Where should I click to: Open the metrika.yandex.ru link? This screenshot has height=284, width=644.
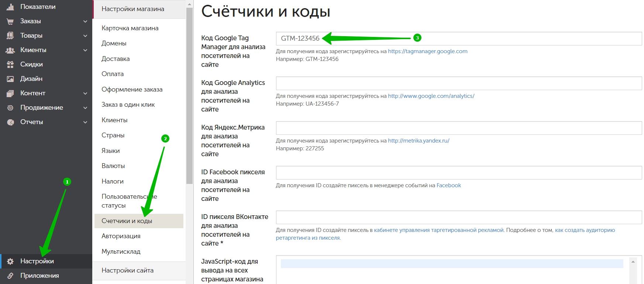[x=419, y=141]
